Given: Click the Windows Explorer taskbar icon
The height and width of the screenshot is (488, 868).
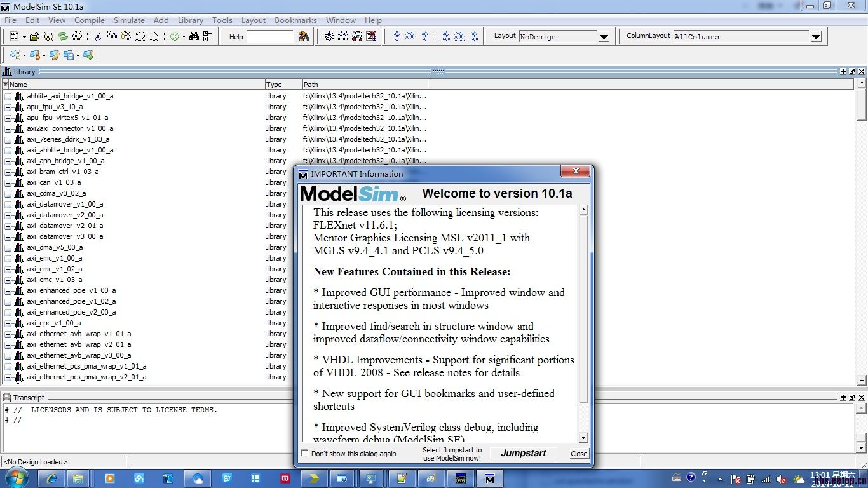Looking at the screenshot, I should pos(79,478).
